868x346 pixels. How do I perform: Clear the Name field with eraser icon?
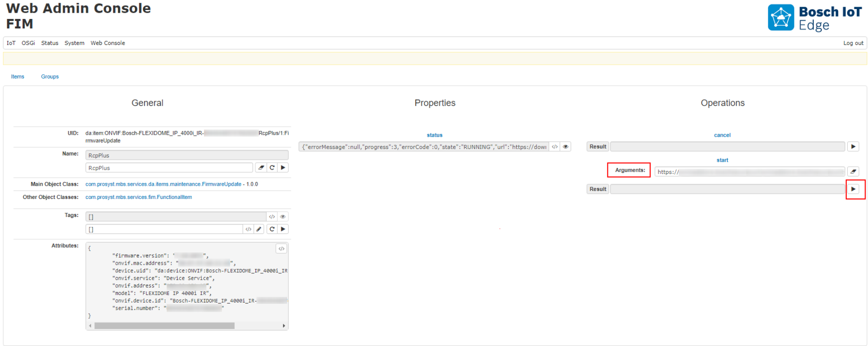[261, 168]
